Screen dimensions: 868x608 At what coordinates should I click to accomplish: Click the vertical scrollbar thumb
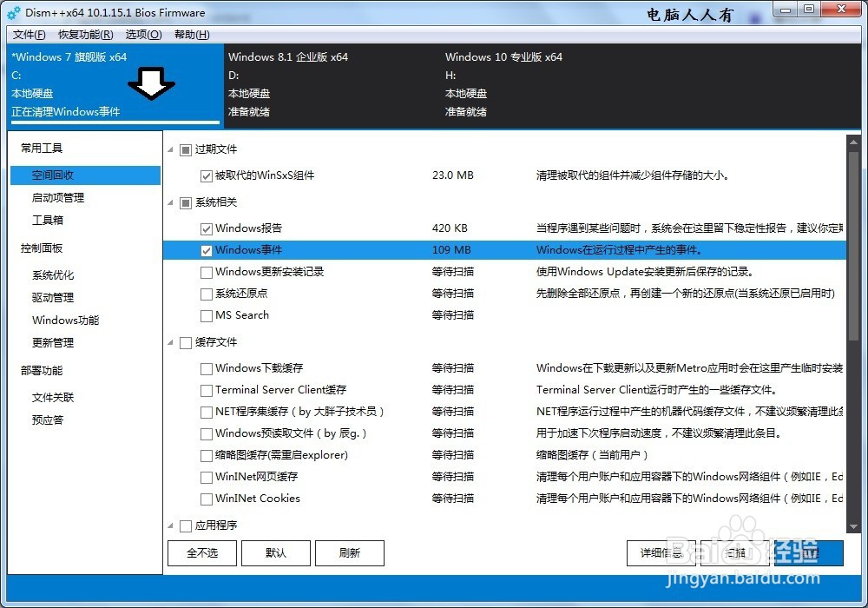click(x=853, y=247)
